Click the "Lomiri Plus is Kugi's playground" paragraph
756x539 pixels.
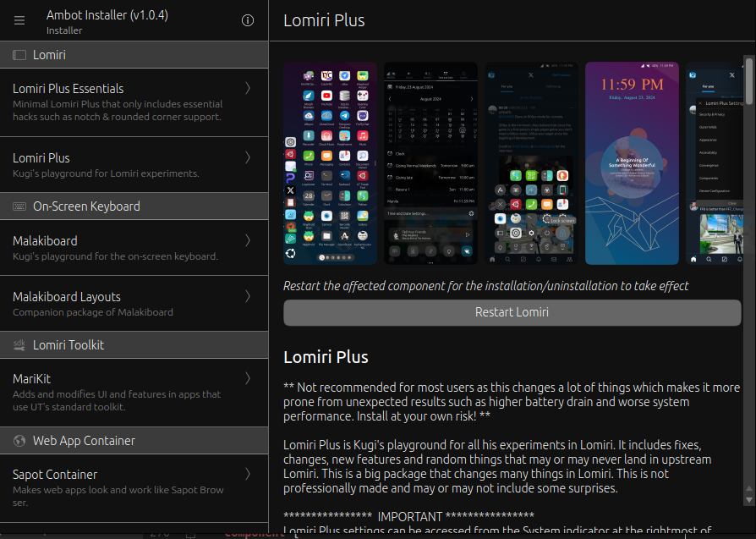pos(497,466)
